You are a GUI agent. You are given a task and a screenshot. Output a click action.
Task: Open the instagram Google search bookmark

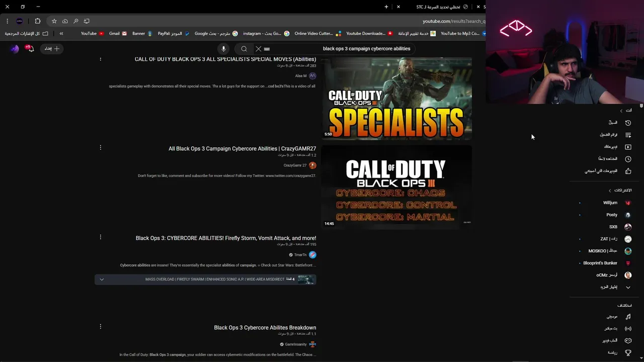[266, 34]
